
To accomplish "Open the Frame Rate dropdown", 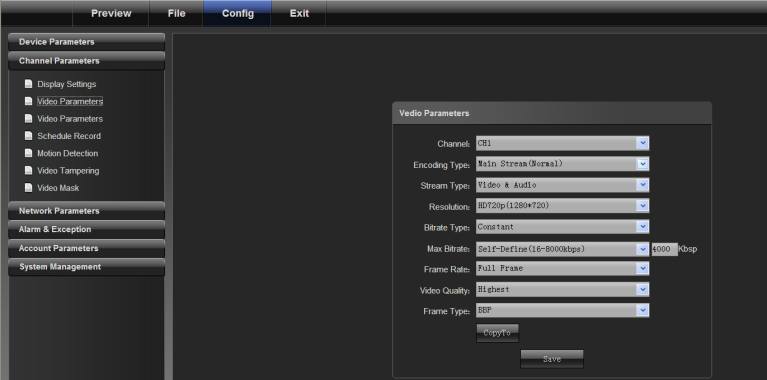I will pos(563,268).
